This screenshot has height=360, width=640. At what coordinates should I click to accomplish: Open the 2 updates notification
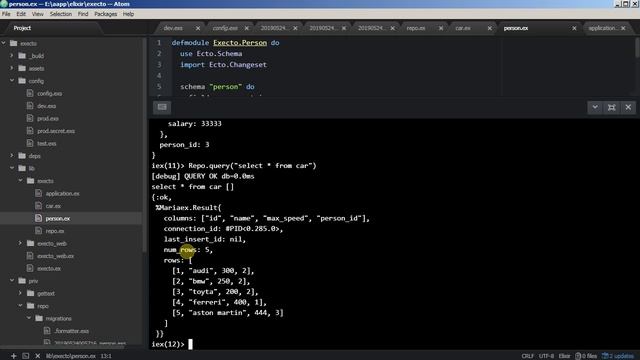tap(618, 356)
